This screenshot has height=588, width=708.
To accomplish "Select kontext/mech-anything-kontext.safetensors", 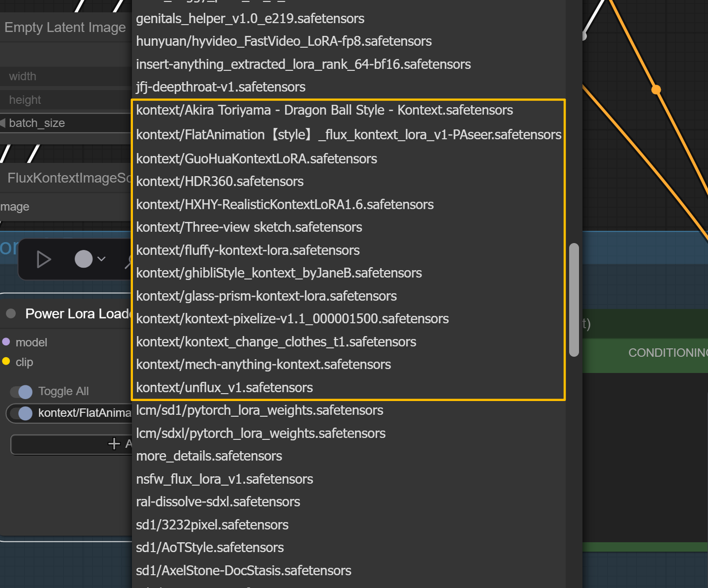I will (x=349, y=365).
